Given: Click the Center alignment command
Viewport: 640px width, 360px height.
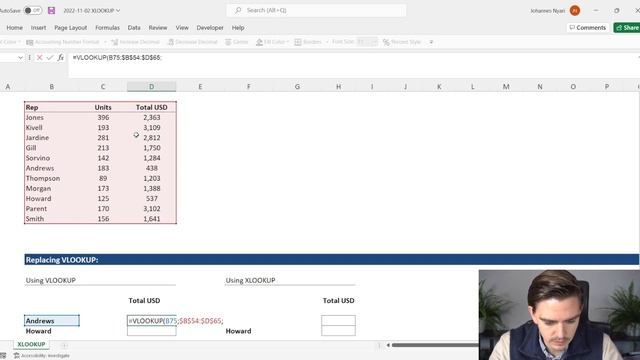Looking at the screenshot, I should pos(237,42).
